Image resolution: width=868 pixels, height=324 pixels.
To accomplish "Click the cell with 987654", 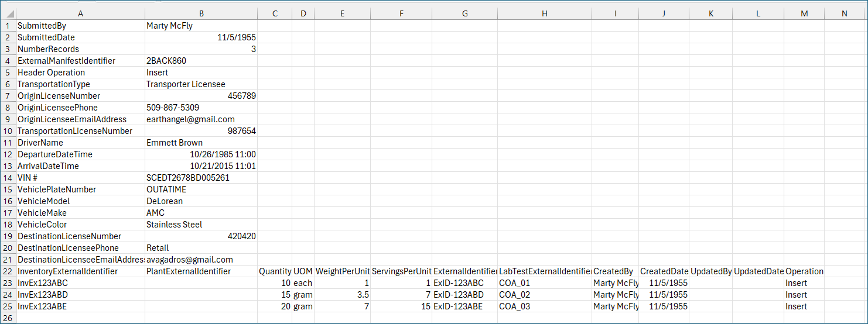I will pos(201,131).
